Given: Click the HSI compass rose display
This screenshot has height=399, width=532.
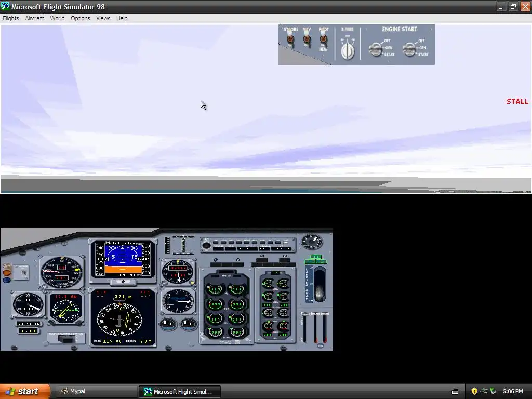Looking at the screenshot, I should (x=119, y=320).
